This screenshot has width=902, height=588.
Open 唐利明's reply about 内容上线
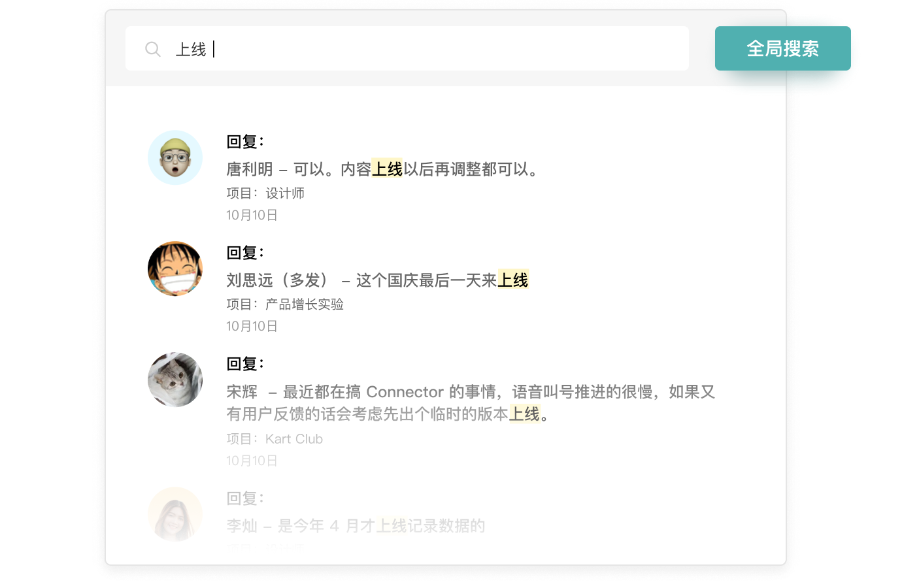(x=384, y=169)
